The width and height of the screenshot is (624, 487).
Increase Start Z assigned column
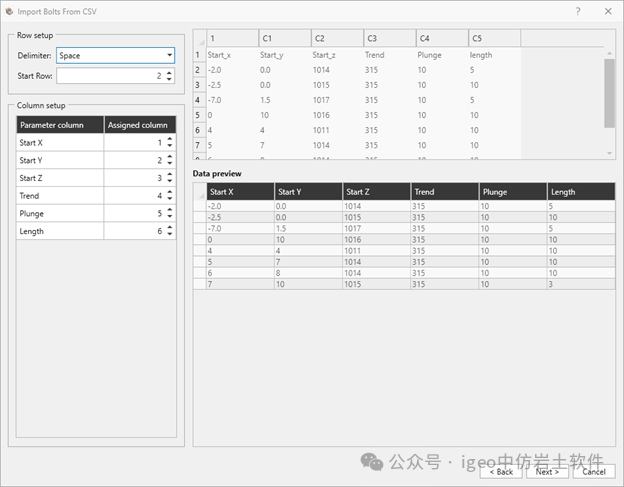click(169, 174)
